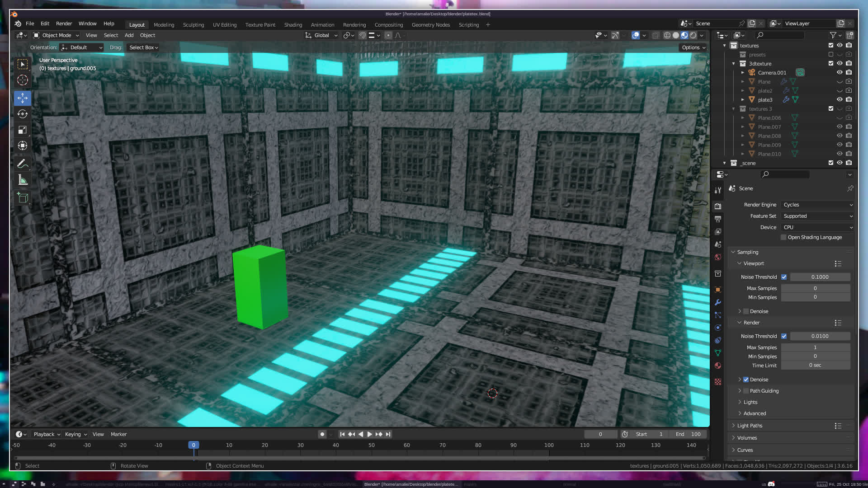The height and width of the screenshot is (488, 868).
Task: Select the Scale tool
Action: (x=23, y=130)
